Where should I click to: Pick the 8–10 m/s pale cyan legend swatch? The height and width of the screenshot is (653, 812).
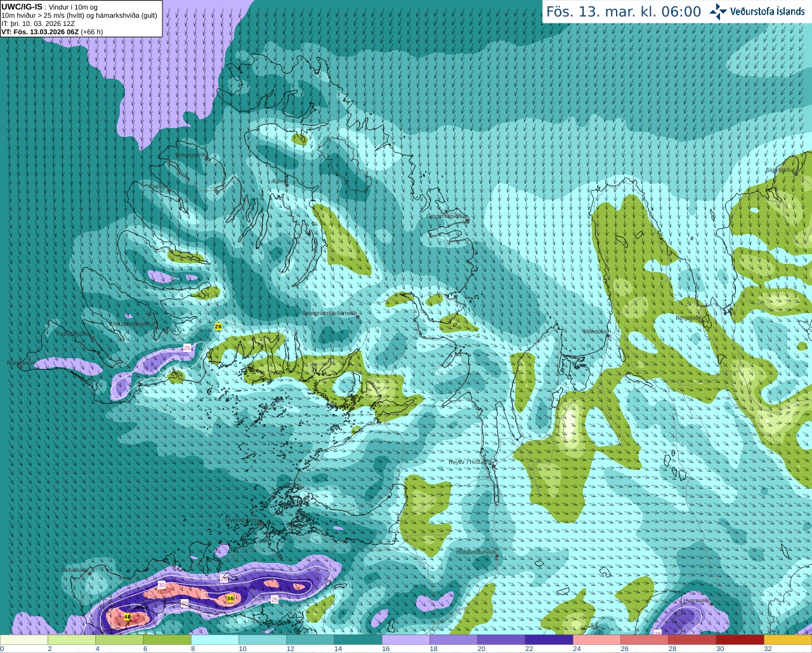click(x=215, y=640)
